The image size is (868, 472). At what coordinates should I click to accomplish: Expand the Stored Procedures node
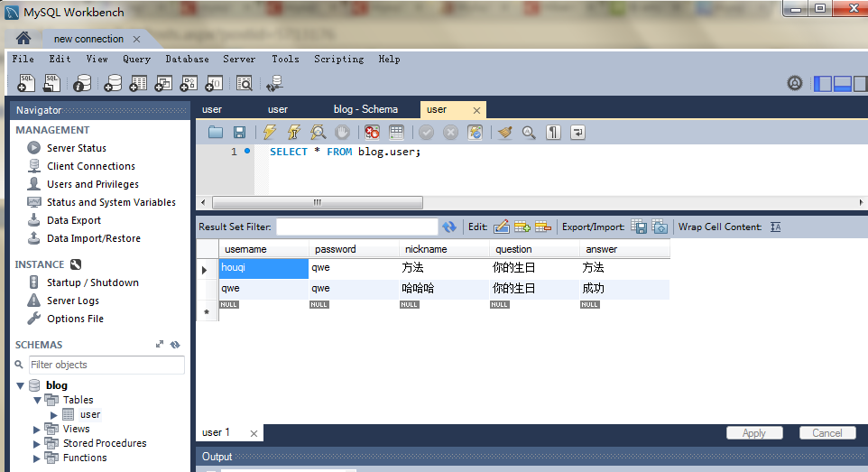[x=36, y=443]
